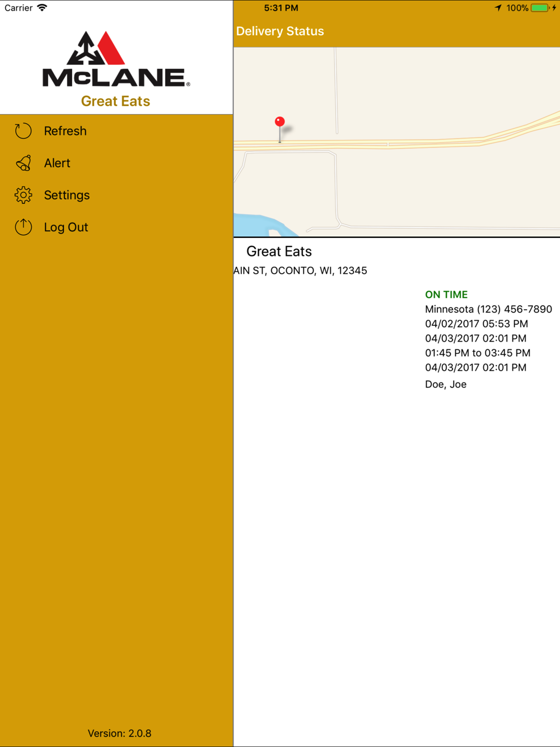Tap the battery indicator icon
Image resolution: width=560 pixels, height=747 pixels.
coord(540,8)
